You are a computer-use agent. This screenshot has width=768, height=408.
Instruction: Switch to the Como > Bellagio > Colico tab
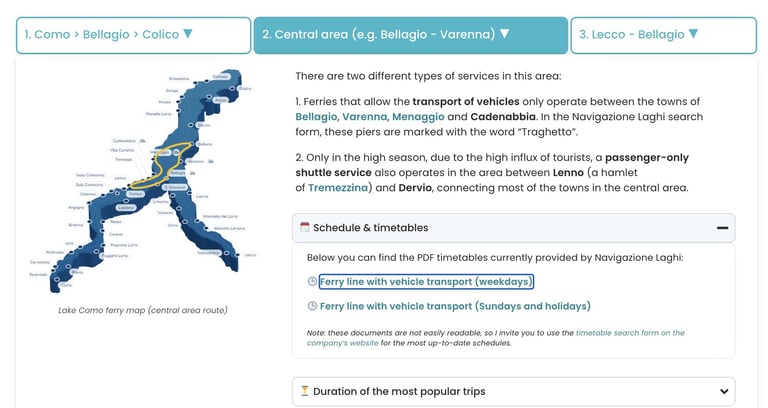tap(133, 35)
